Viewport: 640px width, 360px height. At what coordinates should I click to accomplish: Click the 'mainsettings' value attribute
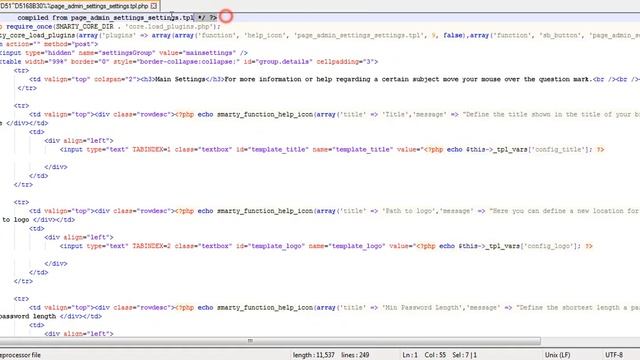point(209,53)
